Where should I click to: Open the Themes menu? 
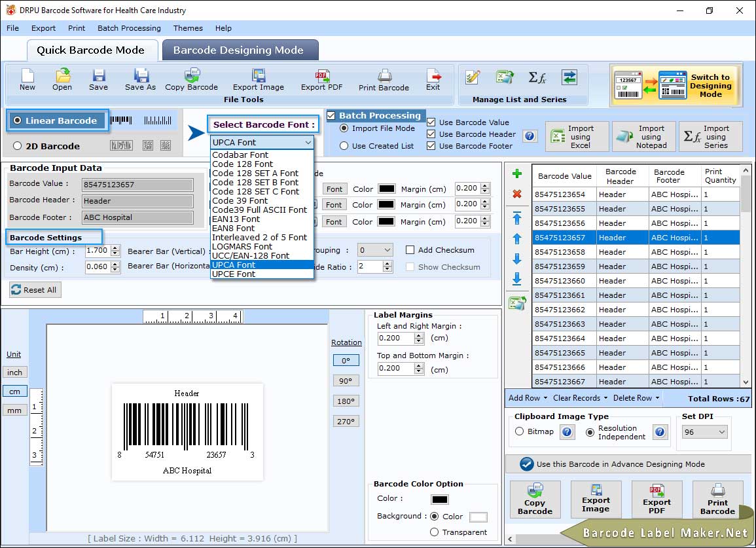[x=188, y=28]
